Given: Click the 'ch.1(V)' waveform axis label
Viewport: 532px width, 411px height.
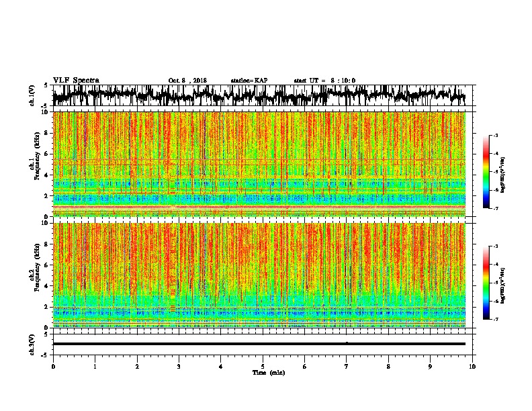Looking at the screenshot, I should point(32,95).
